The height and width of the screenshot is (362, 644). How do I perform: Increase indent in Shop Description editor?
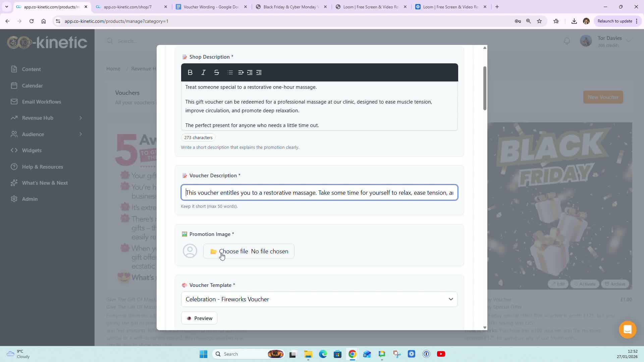click(x=250, y=72)
